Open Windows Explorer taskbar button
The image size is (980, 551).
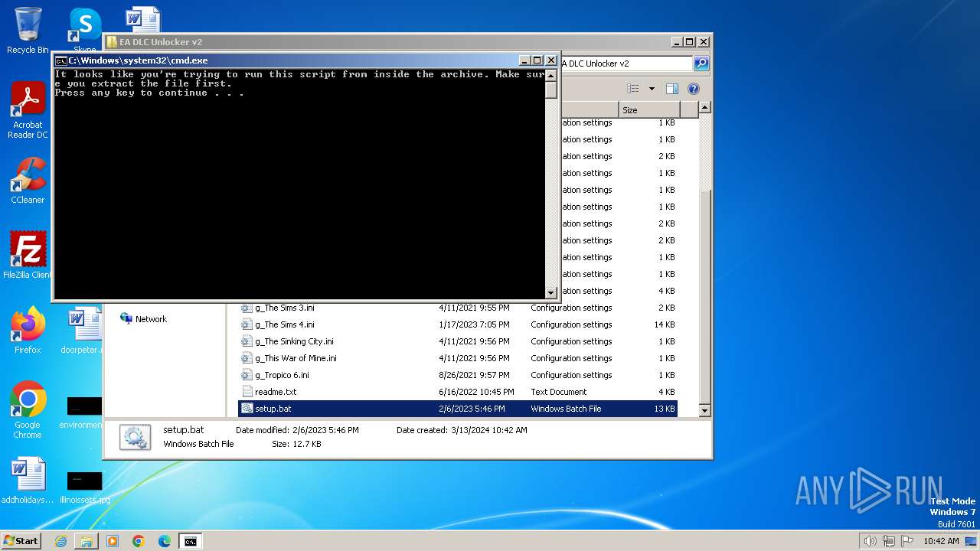(x=87, y=541)
